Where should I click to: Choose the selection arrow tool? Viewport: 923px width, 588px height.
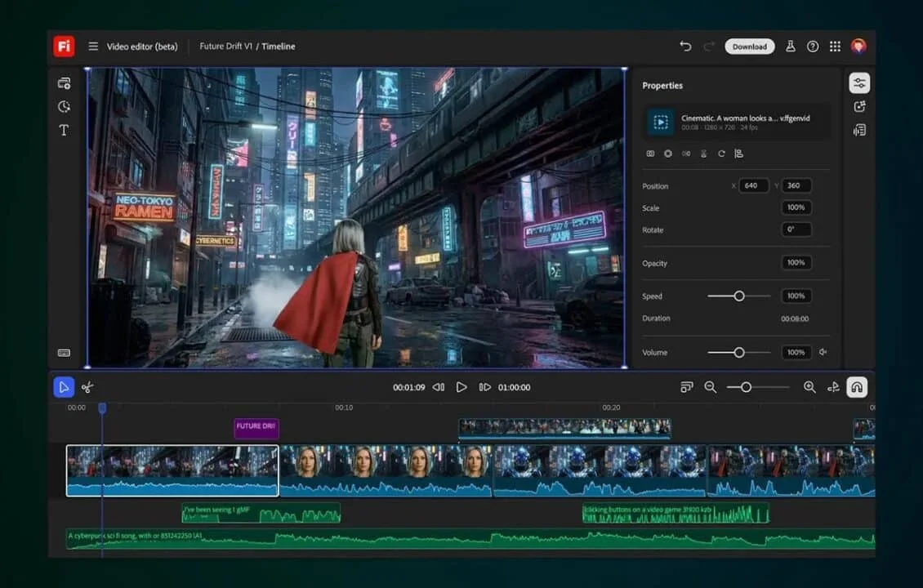click(64, 387)
